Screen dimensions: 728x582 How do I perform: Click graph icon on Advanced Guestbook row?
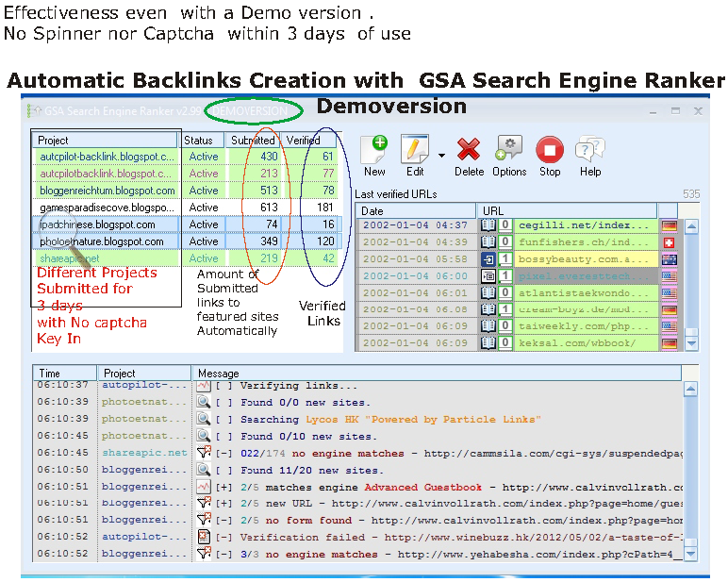click(x=204, y=487)
